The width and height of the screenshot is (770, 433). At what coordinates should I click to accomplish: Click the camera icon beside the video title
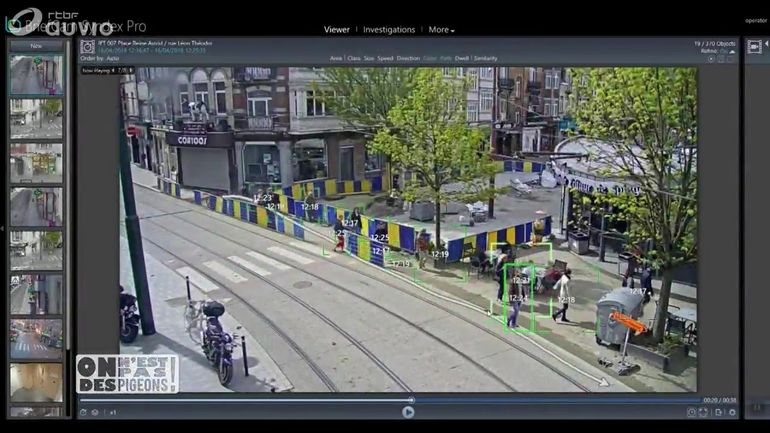tap(87, 46)
